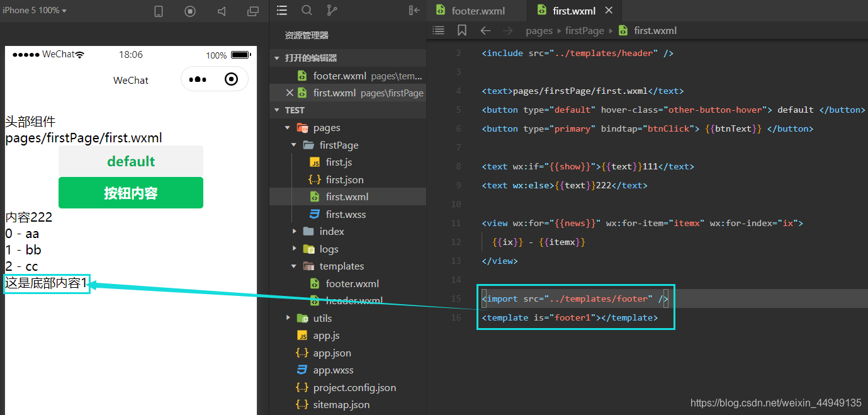Open first.json in the file tree
The width and height of the screenshot is (868, 415).
347,179
